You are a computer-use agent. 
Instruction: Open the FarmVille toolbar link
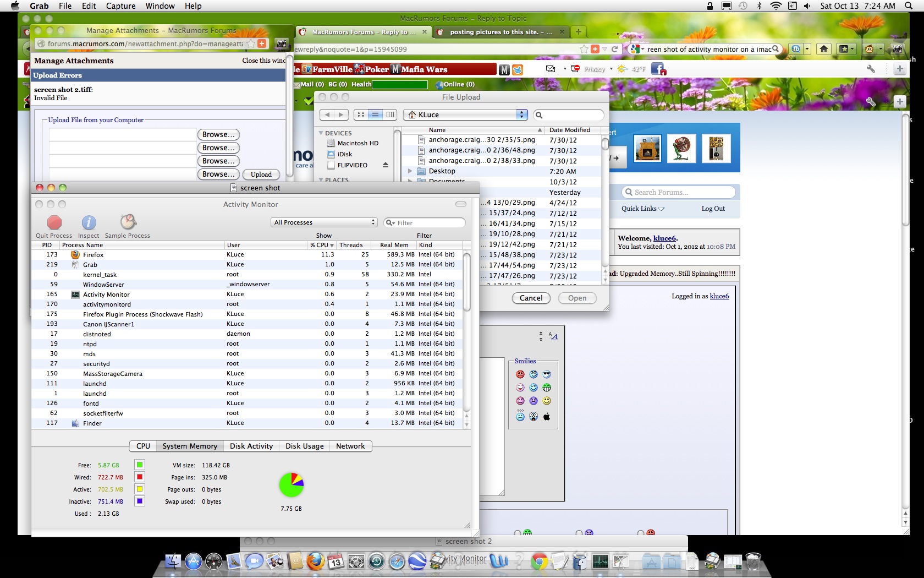pyautogui.click(x=327, y=69)
